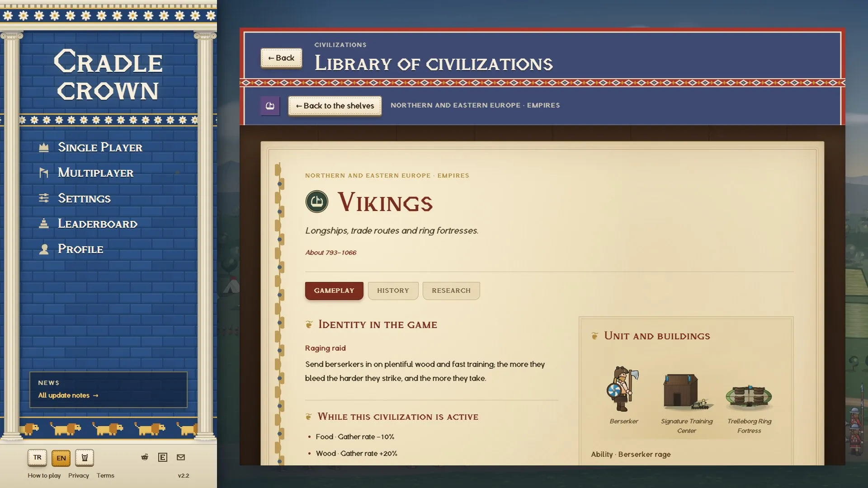Open the Privacy link
The height and width of the screenshot is (488, 868).
79,475
